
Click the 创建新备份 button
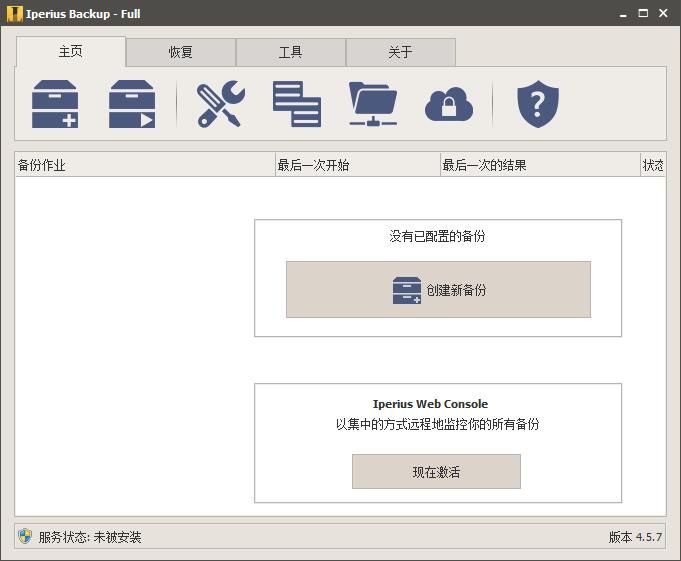tap(438, 290)
